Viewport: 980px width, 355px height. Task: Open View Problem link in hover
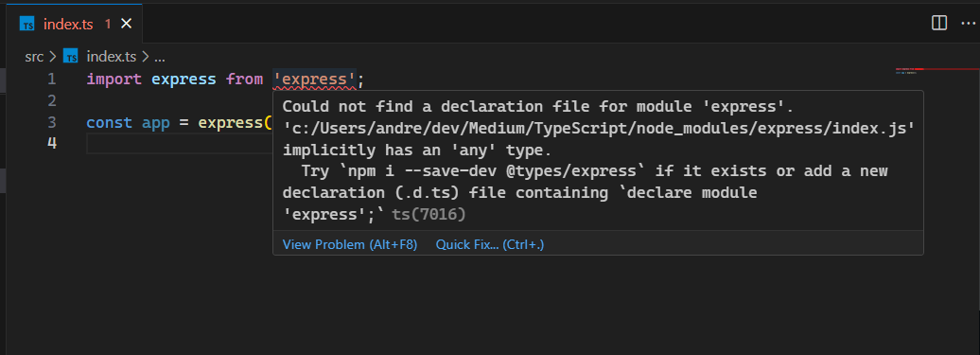[x=350, y=244]
